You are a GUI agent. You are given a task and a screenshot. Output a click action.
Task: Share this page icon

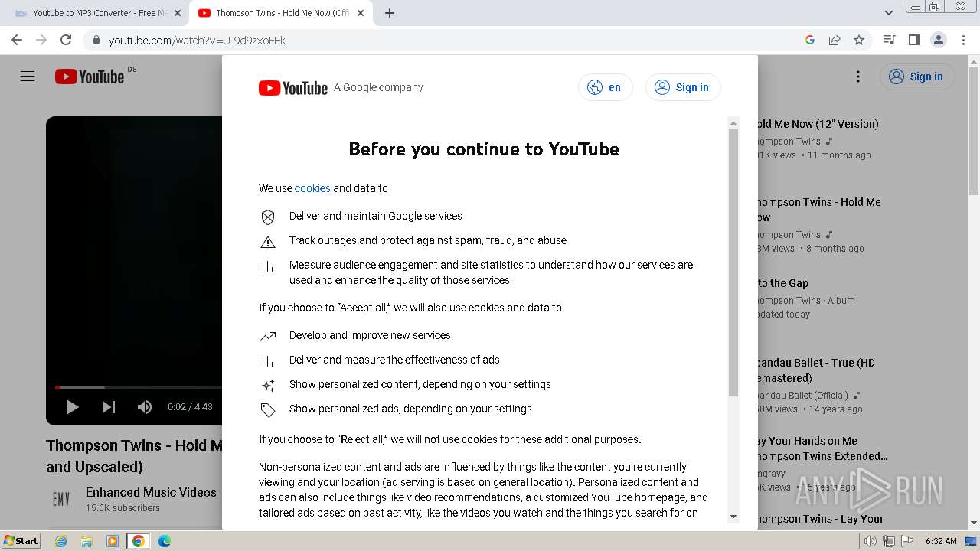coord(835,40)
